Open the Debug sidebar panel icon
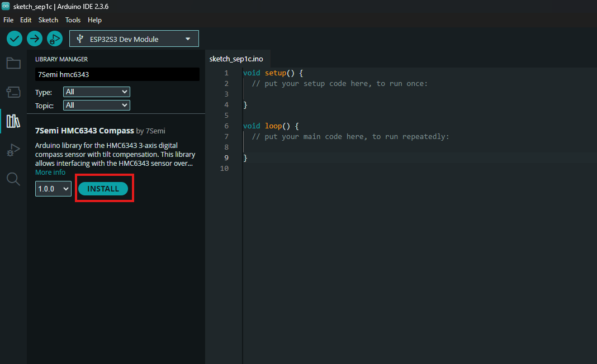This screenshot has height=364, width=597. tap(13, 150)
